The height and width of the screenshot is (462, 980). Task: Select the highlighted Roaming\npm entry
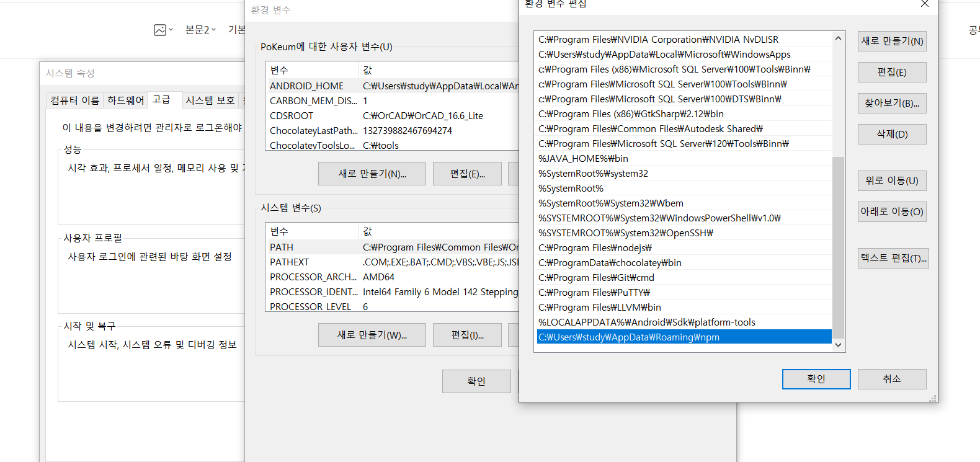coord(684,337)
